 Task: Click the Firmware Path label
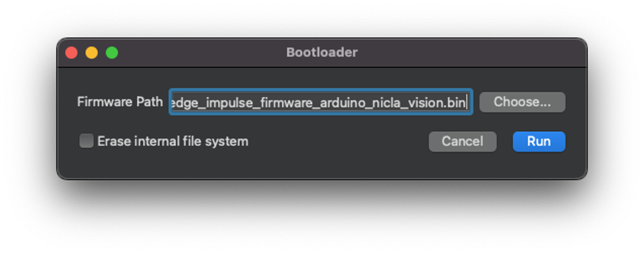click(x=119, y=102)
